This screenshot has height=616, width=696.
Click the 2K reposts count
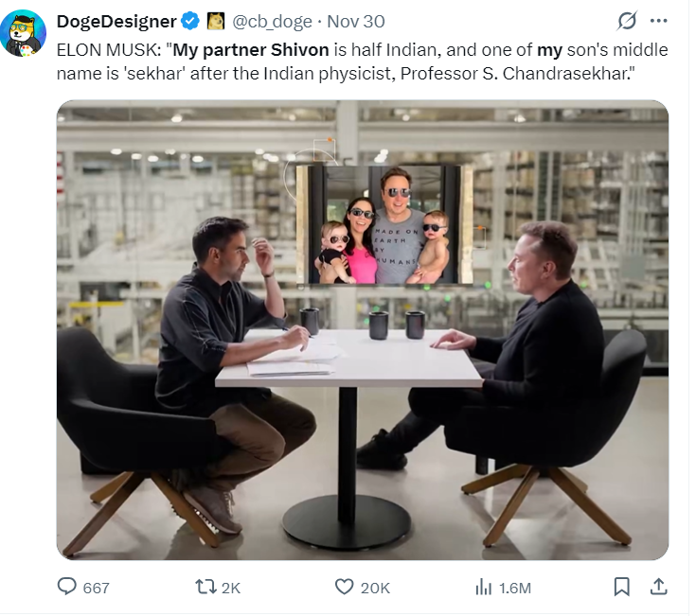[230, 588]
